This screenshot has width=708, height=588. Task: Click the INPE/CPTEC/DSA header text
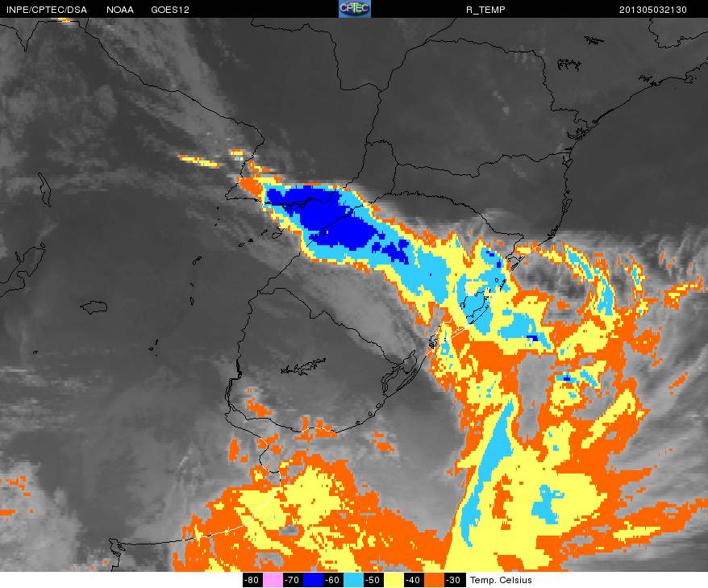pyautogui.click(x=47, y=10)
